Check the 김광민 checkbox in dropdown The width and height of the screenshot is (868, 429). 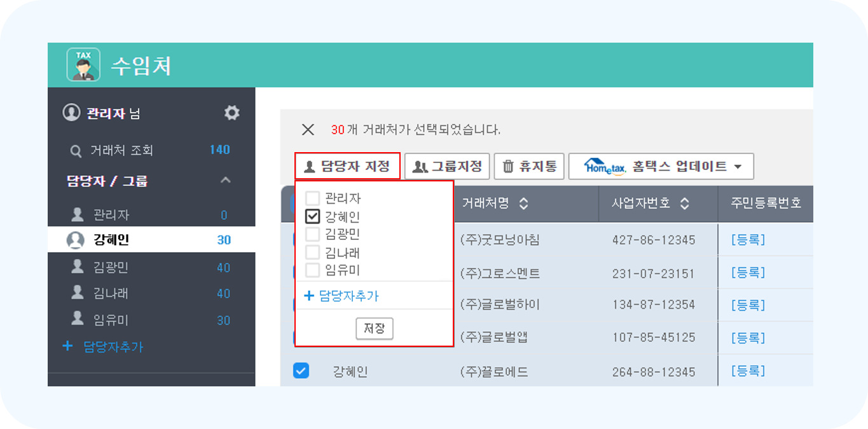(312, 234)
